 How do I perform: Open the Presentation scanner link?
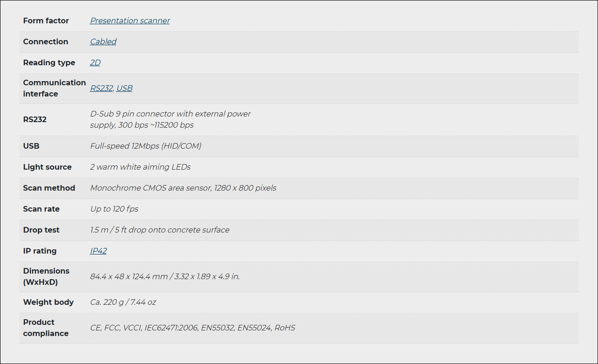(130, 21)
